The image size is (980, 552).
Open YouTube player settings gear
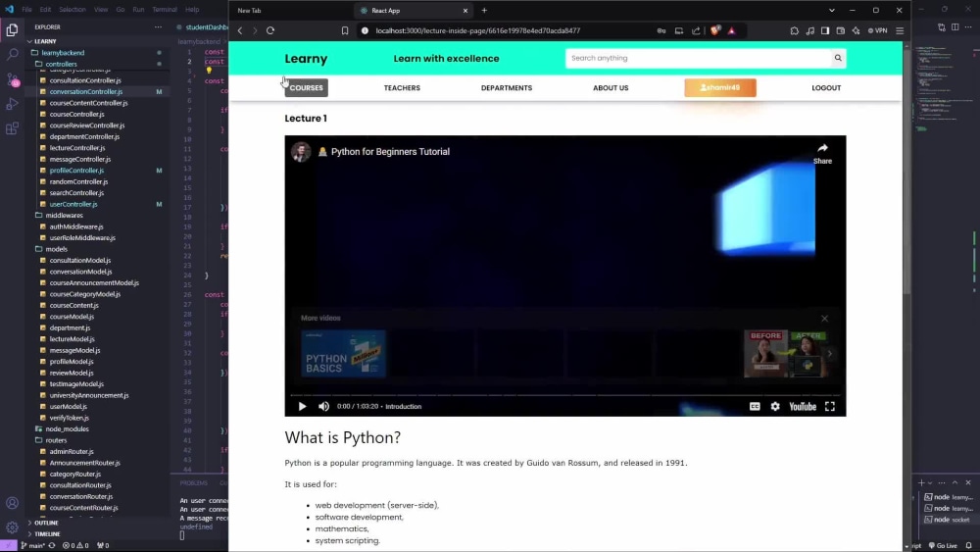point(775,406)
